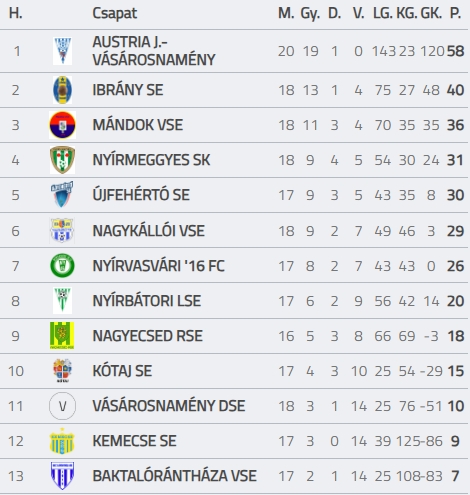Click the Nyírmeggyes SK shield emblem
Screen dimensions: 470x495
pyautogui.click(x=62, y=160)
